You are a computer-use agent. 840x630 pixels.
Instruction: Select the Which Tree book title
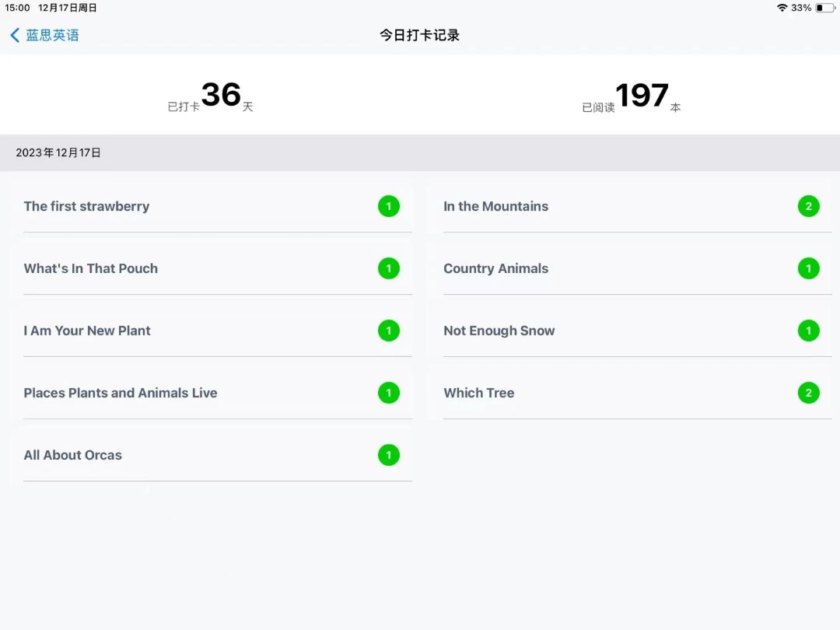pyautogui.click(x=478, y=393)
